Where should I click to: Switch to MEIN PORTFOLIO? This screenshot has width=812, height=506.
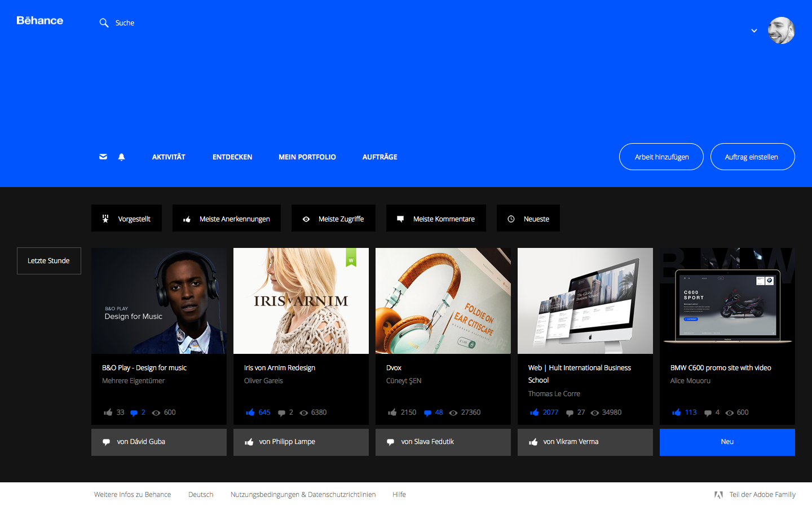(x=307, y=157)
